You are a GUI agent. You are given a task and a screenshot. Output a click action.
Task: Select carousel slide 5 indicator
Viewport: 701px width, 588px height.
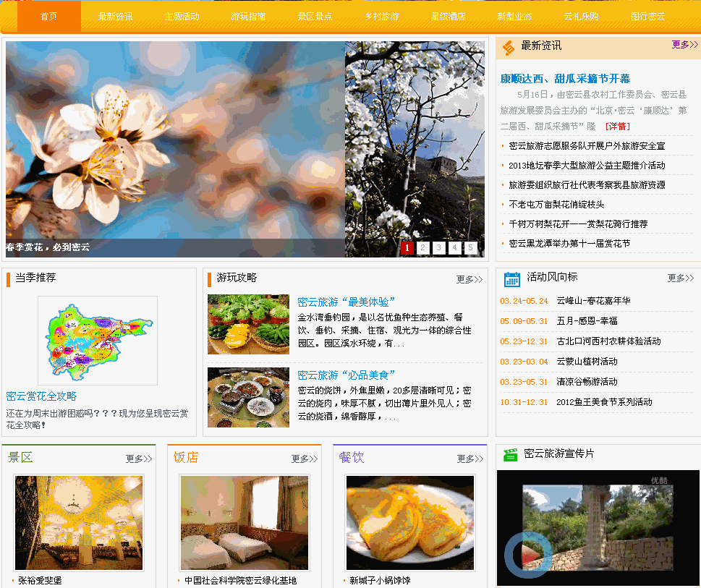[x=471, y=248]
